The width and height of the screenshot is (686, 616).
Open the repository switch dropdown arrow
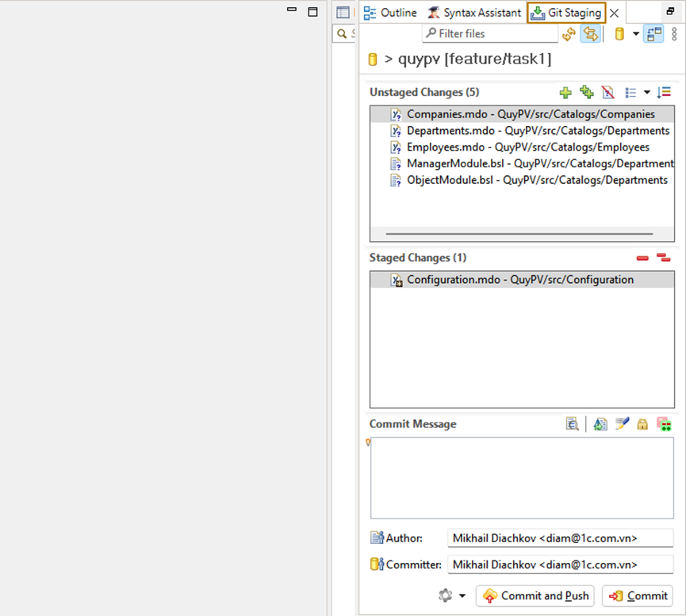click(636, 34)
